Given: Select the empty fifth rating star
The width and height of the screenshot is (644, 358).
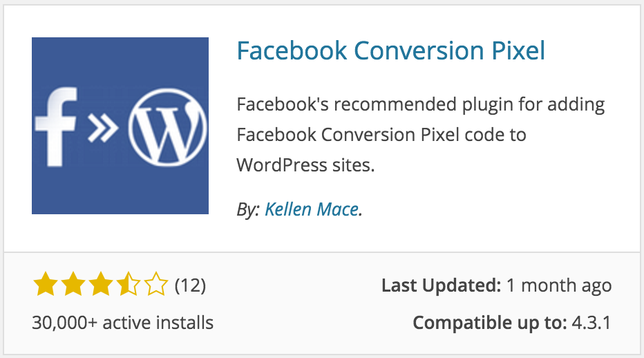Looking at the screenshot, I should (x=155, y=285).
